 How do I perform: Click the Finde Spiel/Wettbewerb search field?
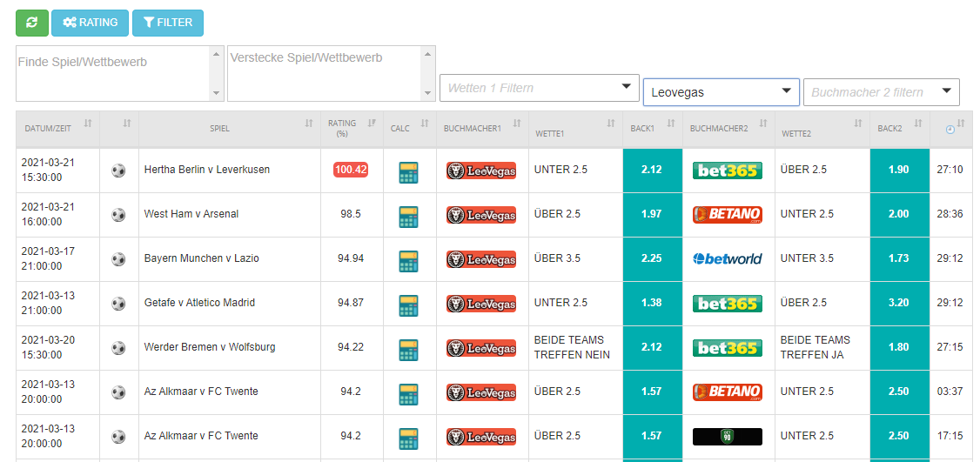112,73
